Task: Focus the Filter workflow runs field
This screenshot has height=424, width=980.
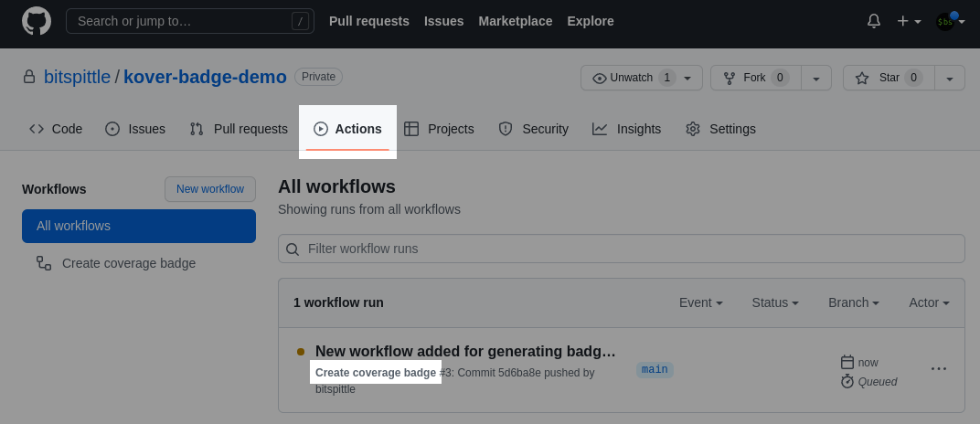Action: 622,249
